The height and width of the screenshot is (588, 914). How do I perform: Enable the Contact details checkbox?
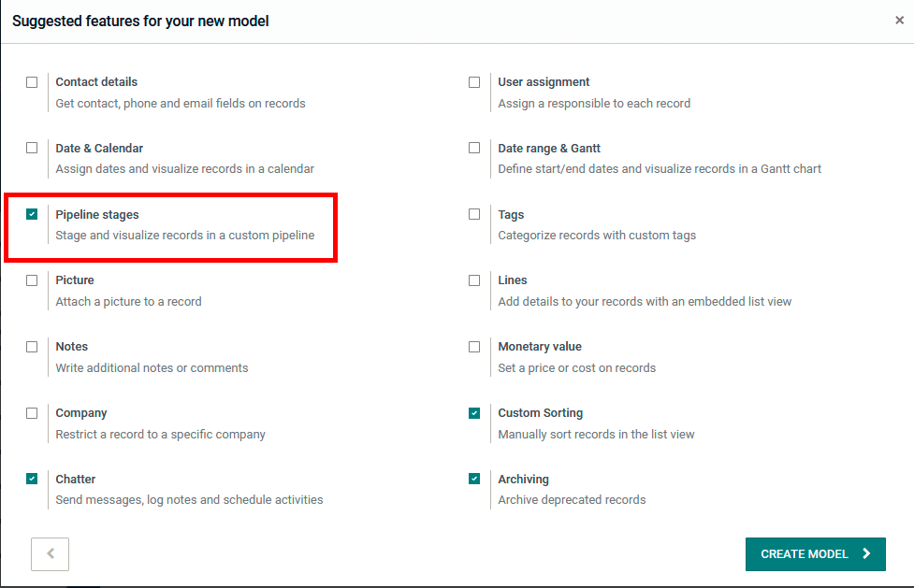point(32,82)
